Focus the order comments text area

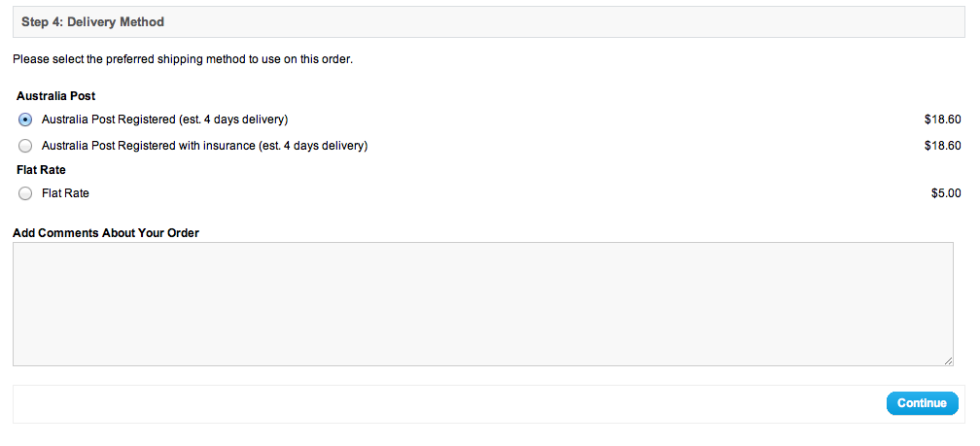point(483,303)
